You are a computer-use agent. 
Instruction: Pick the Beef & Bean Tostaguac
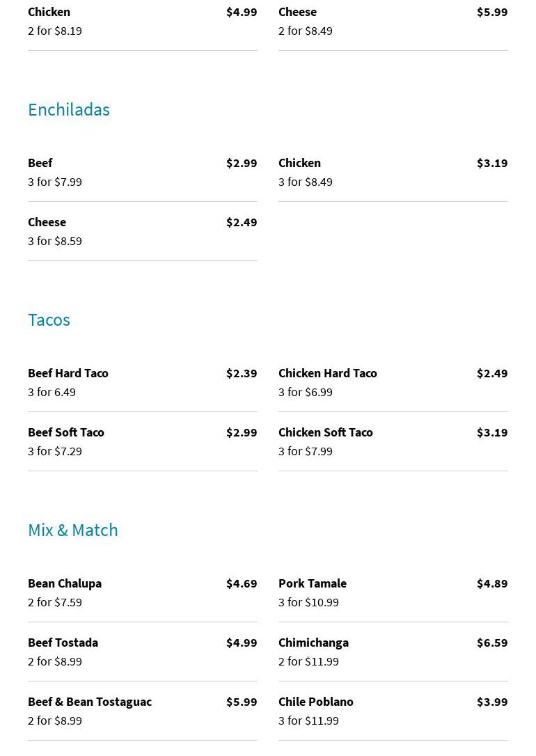pyautogui.click(x=90, y=702)
